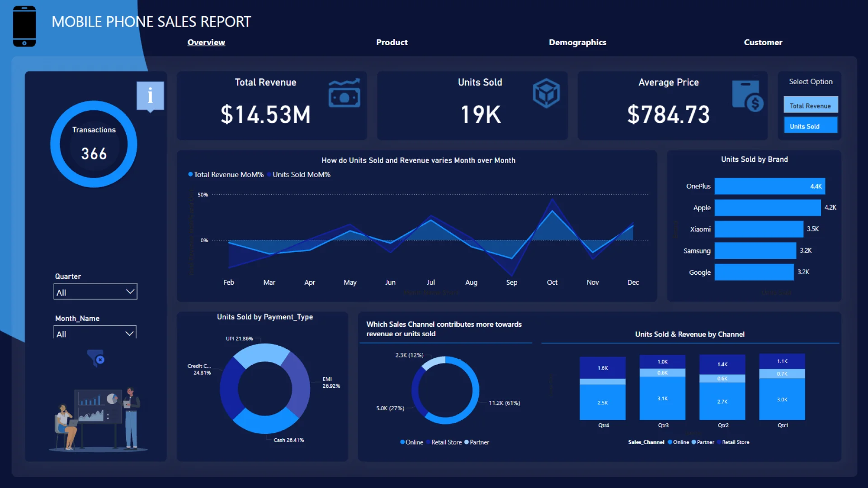868x488 pixels.
Task: Click the info tooltip icon
Action: click(x=150, y=96)
